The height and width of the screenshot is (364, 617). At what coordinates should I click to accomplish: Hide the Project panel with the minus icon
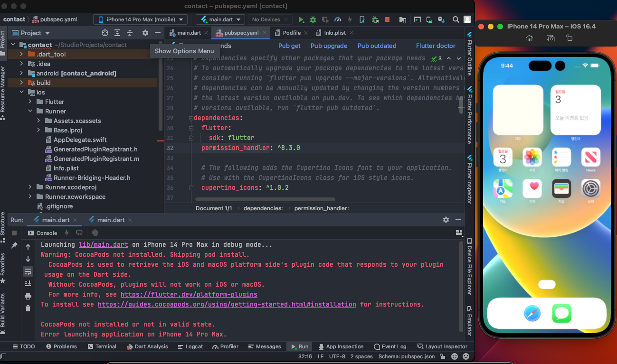[x=158, y=33]
